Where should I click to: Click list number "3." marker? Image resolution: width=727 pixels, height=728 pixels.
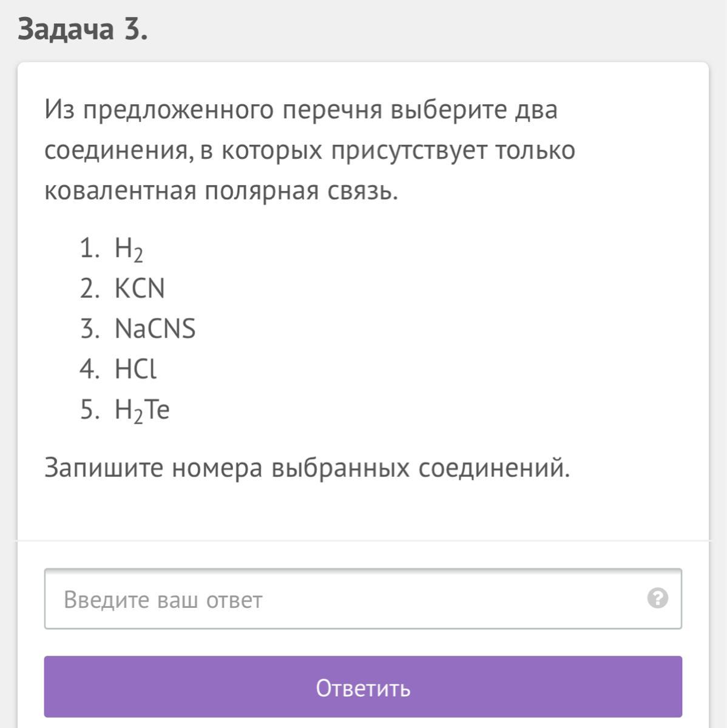(x=89, y=329)
